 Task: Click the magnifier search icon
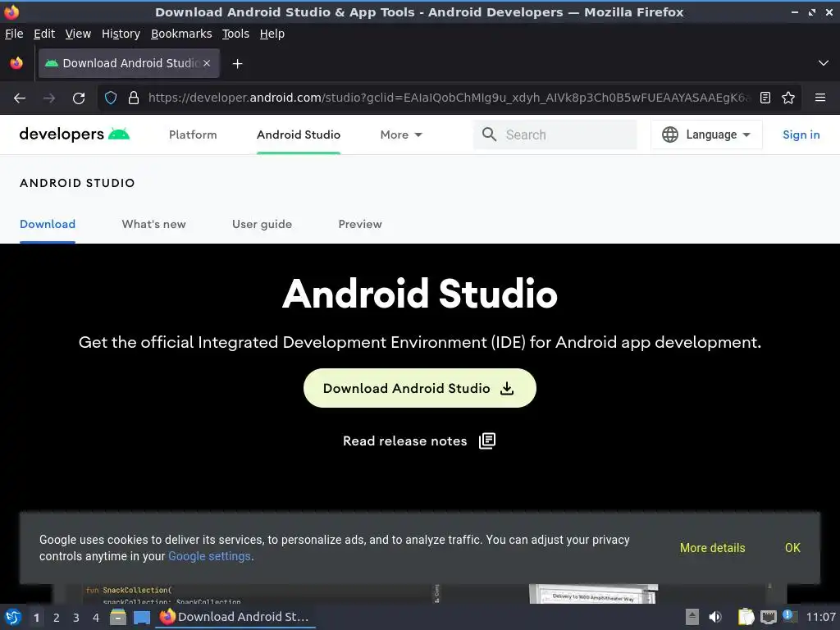pos(489,135)
